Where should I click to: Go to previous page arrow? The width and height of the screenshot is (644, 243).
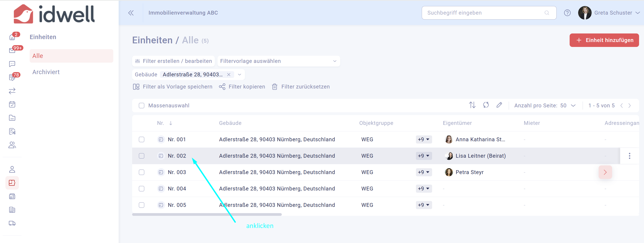point(622,105)
